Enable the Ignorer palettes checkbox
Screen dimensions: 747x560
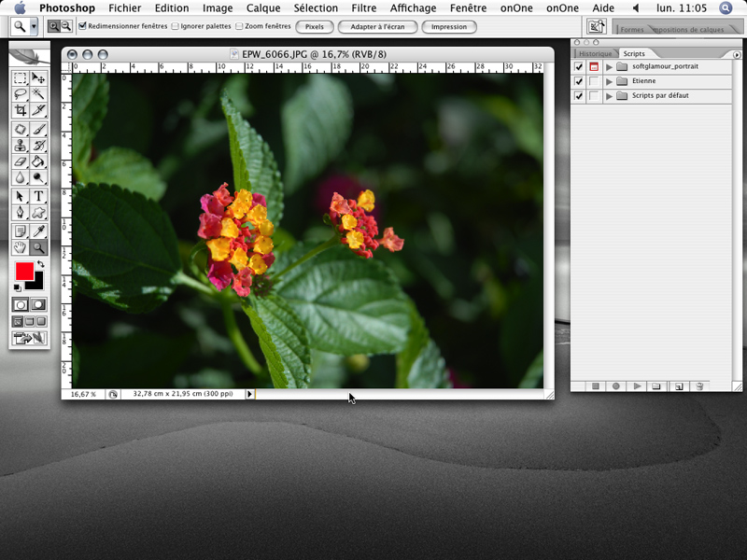(x=175, y=26)
